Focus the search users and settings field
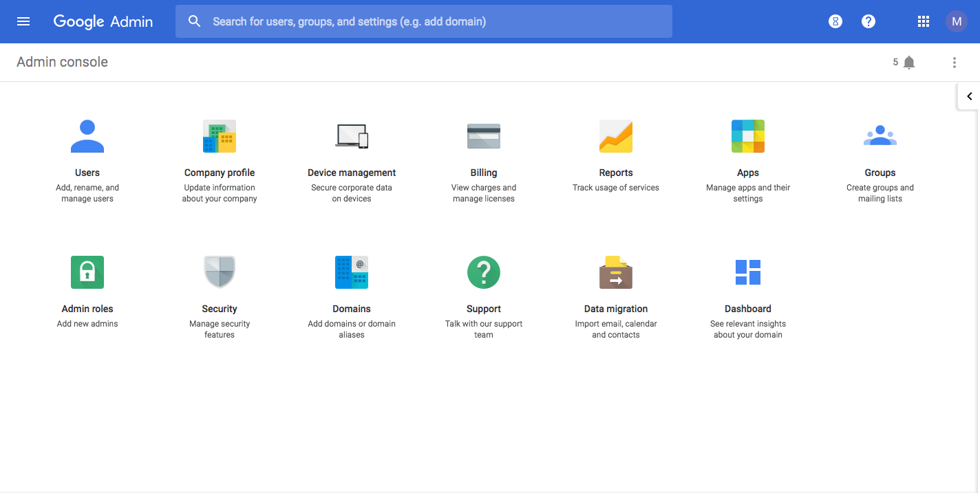 click(x=424, y=21)
